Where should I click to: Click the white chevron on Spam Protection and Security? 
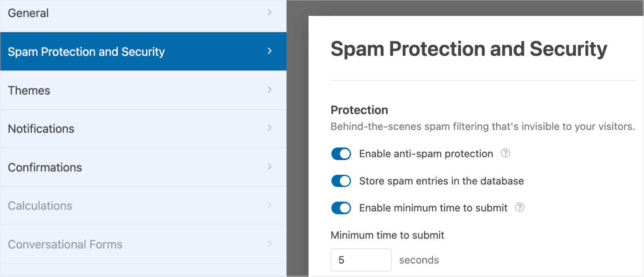[270, 51]
